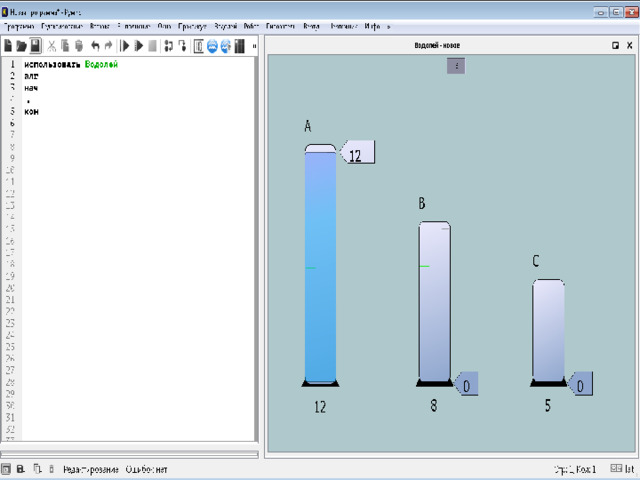The height and width of the screenshot is (480, 640).
Task: Expand the menu bar overflow chevron
Action: 389,27
